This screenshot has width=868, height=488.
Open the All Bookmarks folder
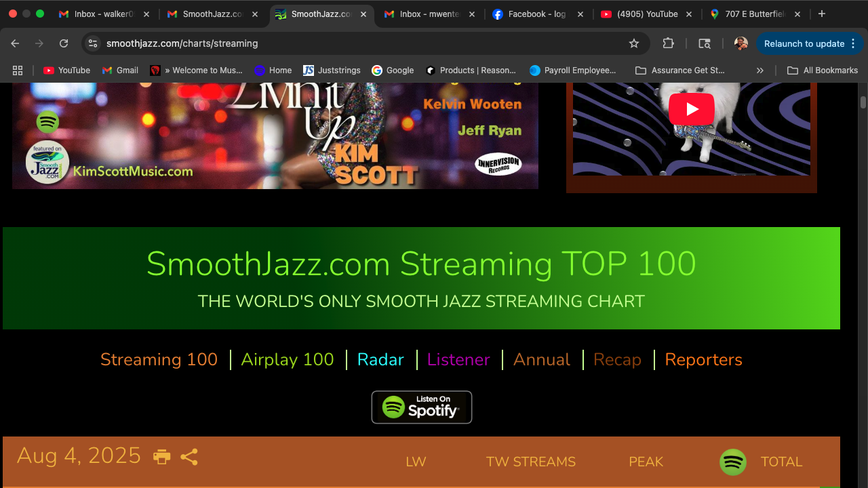822,70
